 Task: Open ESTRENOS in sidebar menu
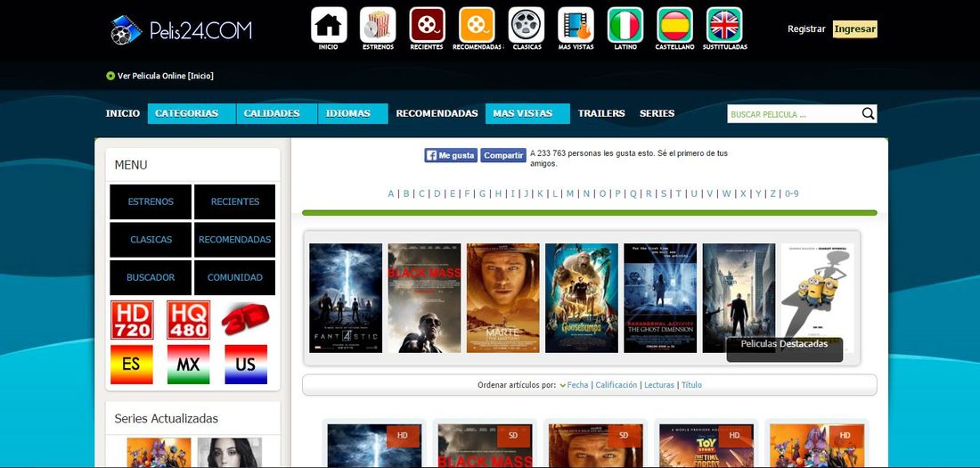tap(151, 201)
